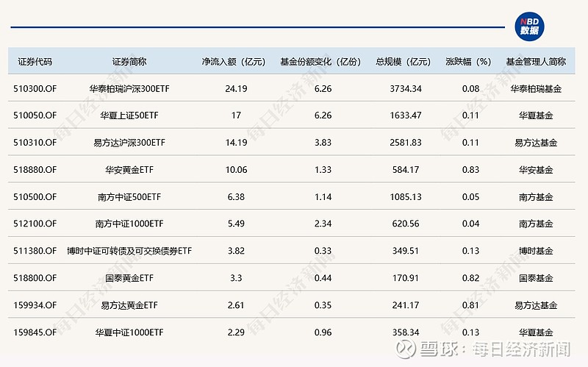Select the total size 358.34
This screenshot has height=367, width=588.
(406, 332)
